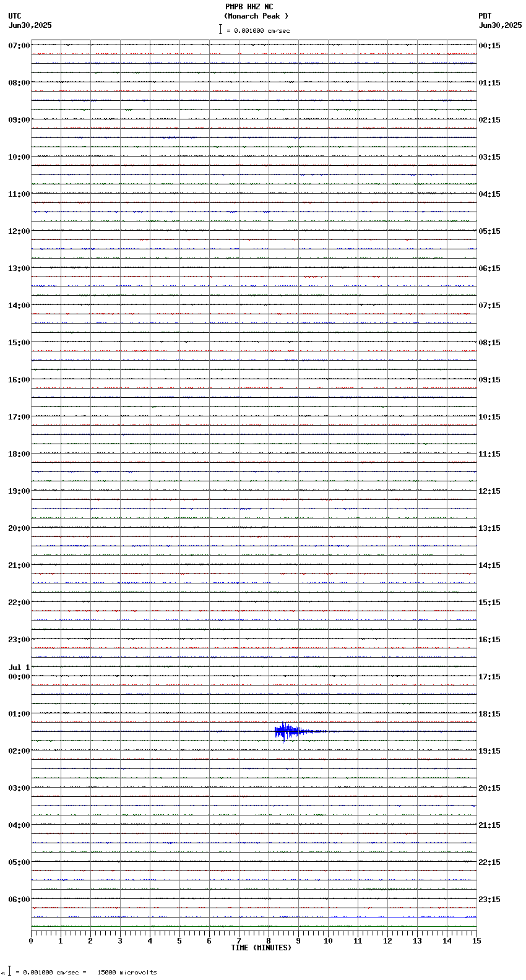Click the 10:00 UTC row label
Screen dimensions: 526x980
19,157
